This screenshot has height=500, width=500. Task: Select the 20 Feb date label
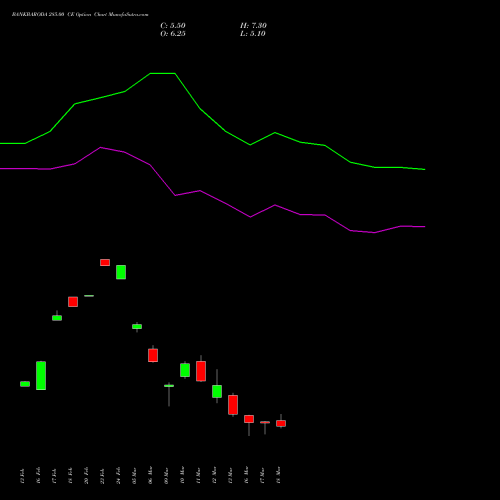(86, 475)
